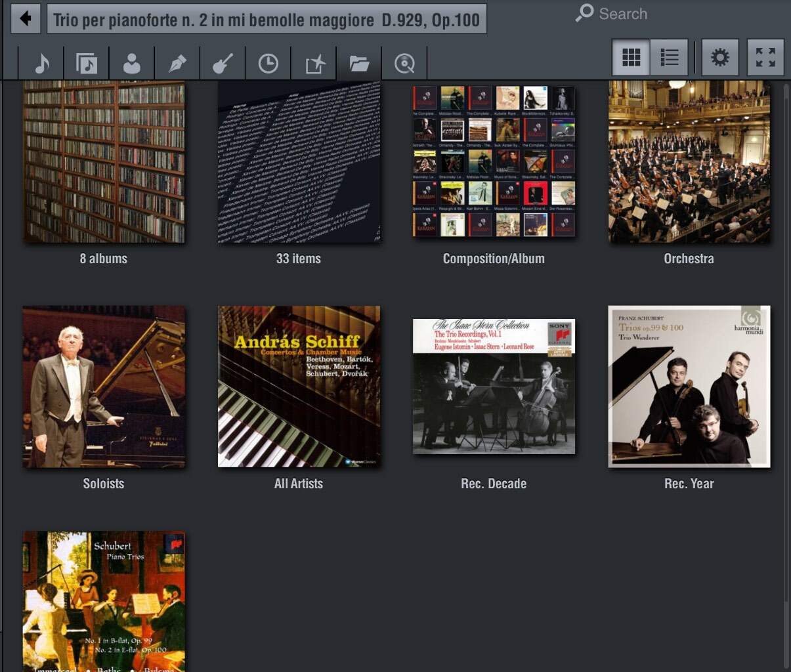Go back using the arrow button

[26, 18]
